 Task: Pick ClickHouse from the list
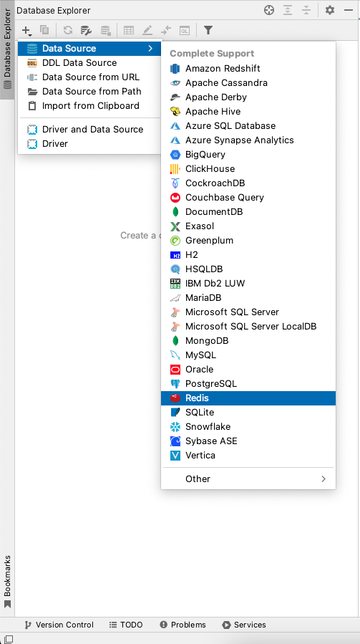tap(248, 169)
